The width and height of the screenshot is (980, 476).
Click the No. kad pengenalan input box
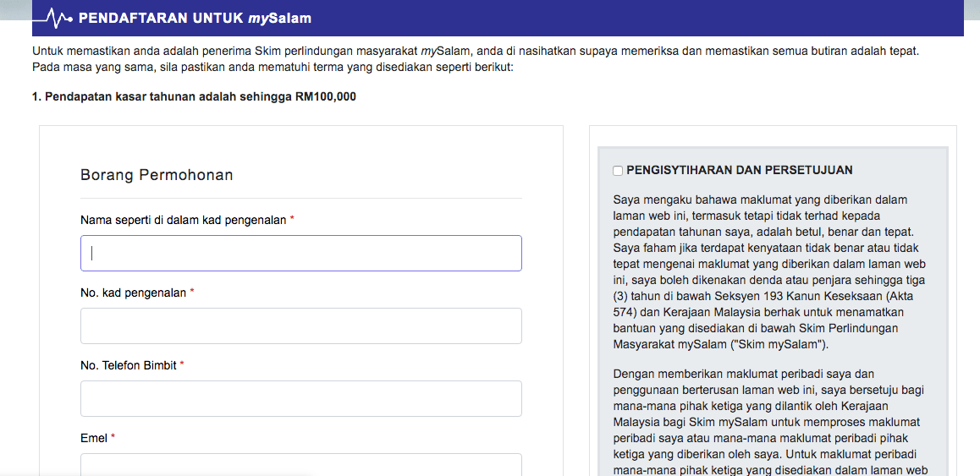click(301, 326)
